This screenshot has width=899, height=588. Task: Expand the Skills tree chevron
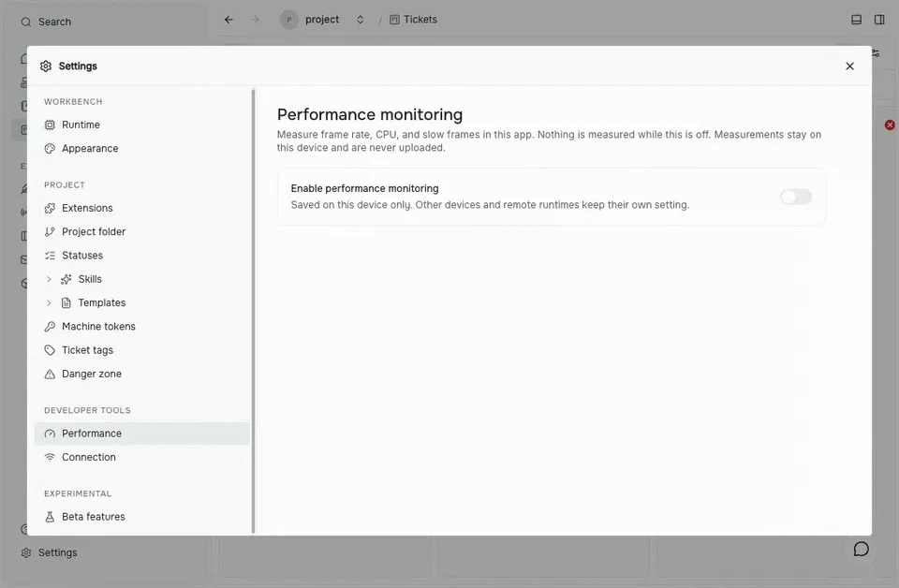49,279
